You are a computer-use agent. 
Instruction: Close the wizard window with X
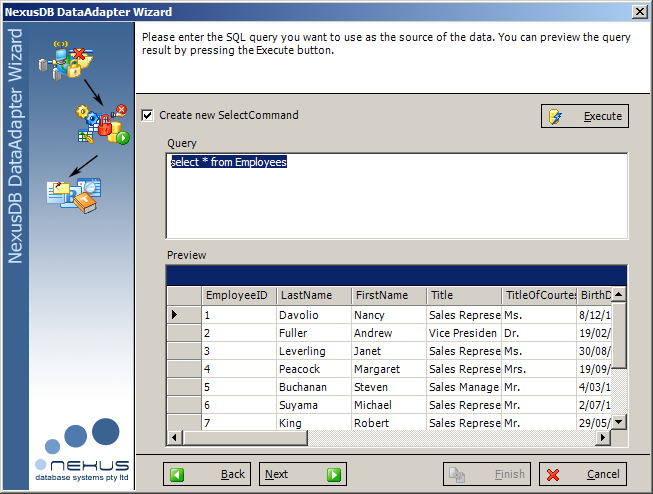coord(639,12)
